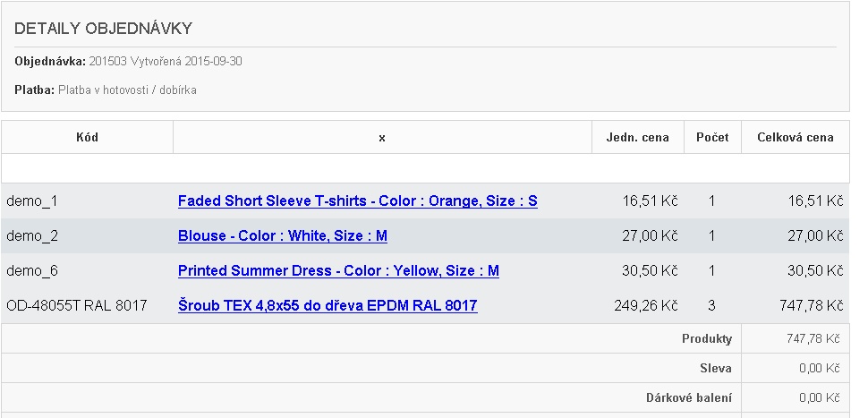
Task: Click the Produkty subtotal label
Action: (706, 339)
